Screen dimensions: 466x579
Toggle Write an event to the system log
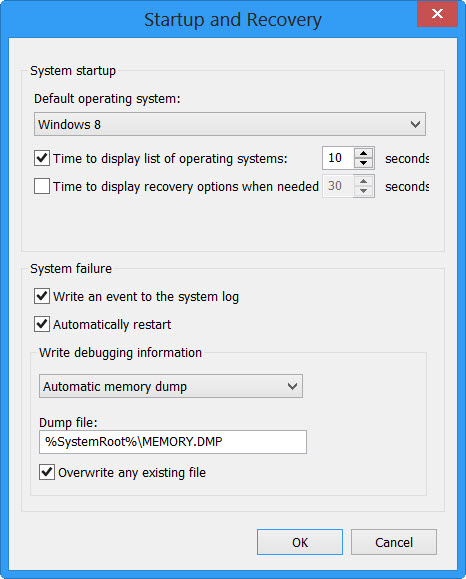coord(42,296)
